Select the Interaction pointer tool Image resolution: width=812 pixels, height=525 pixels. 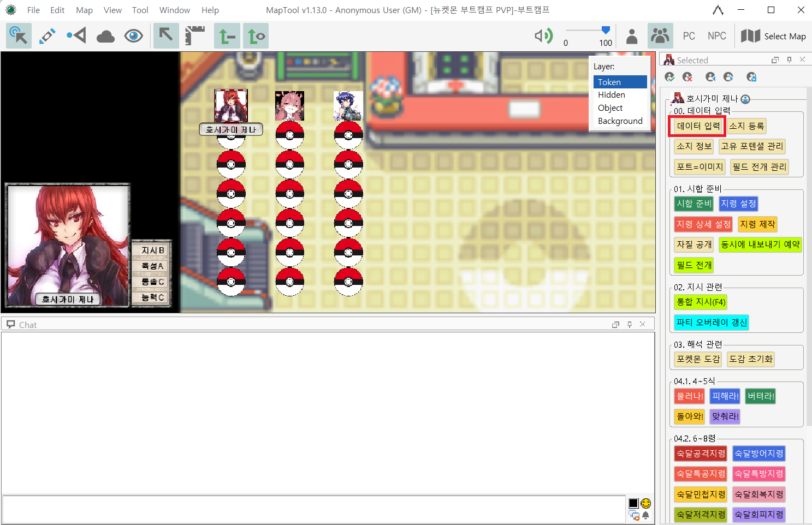coord(19,36)
